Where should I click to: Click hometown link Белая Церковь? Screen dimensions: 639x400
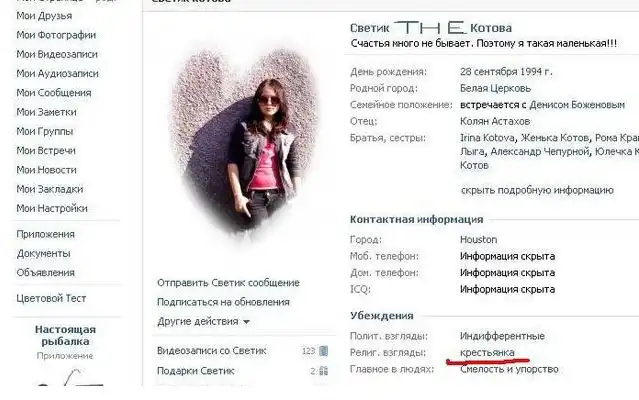tap(496, 88)
